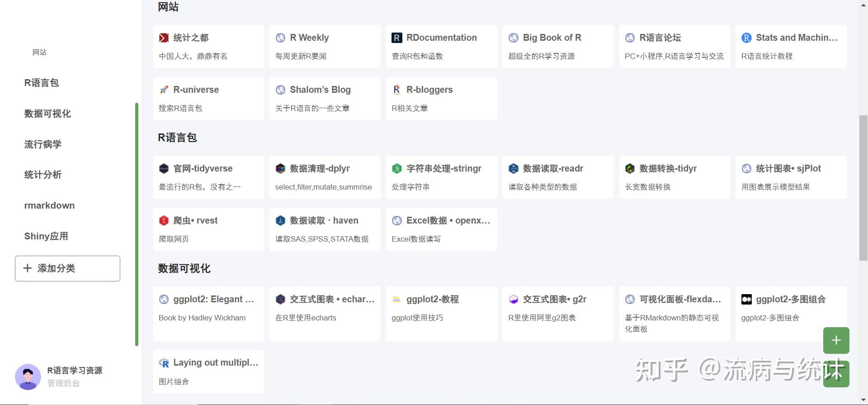Image resolution: width=868 pixels, height=405 pixels.
Task: Click the Laying out multiple plots R icon
Action: (164, 363)
